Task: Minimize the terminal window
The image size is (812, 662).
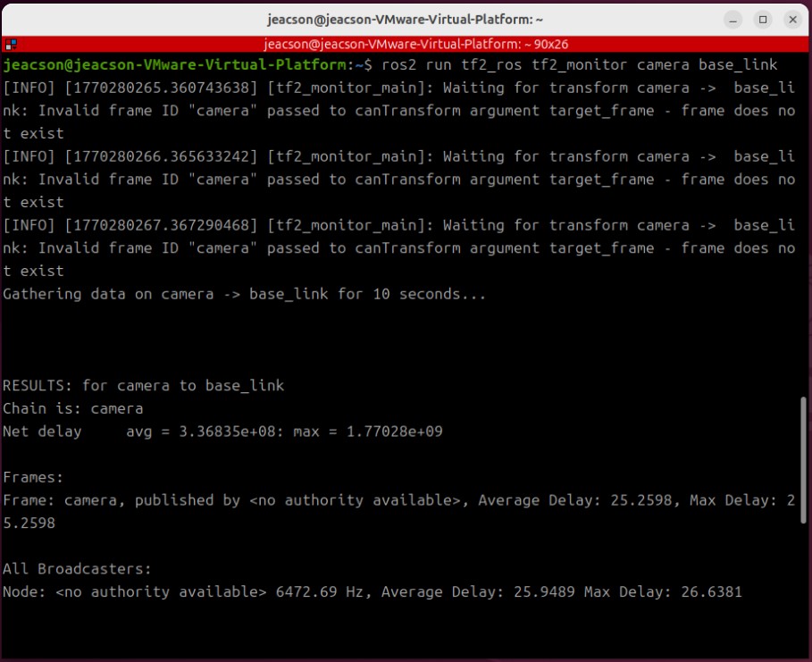Action: coord(734,19)
